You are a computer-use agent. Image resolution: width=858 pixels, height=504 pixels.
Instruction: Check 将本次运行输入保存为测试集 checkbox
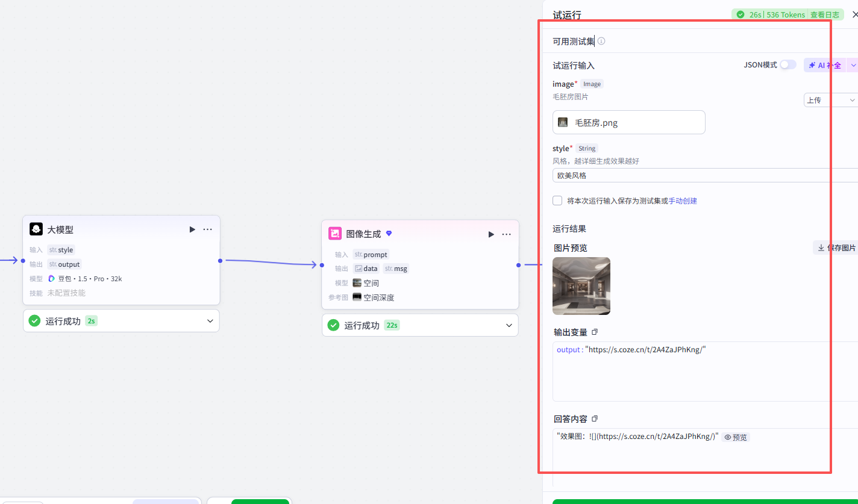point(557,201)
